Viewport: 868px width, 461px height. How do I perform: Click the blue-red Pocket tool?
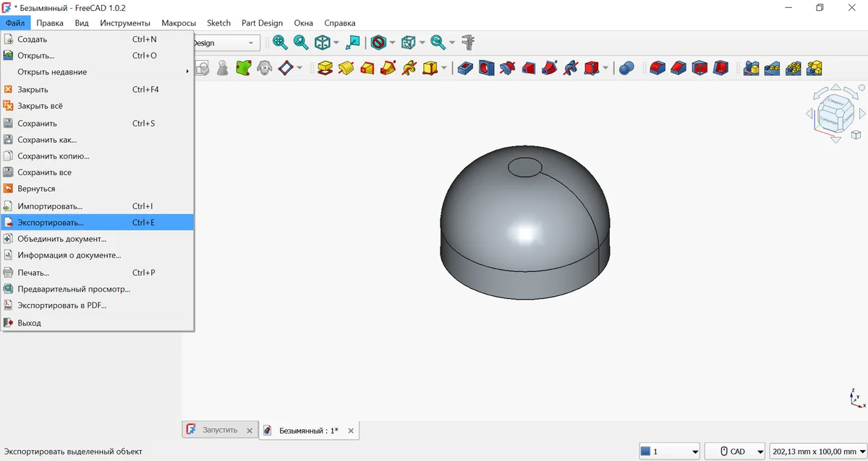[x=466, y=68]
